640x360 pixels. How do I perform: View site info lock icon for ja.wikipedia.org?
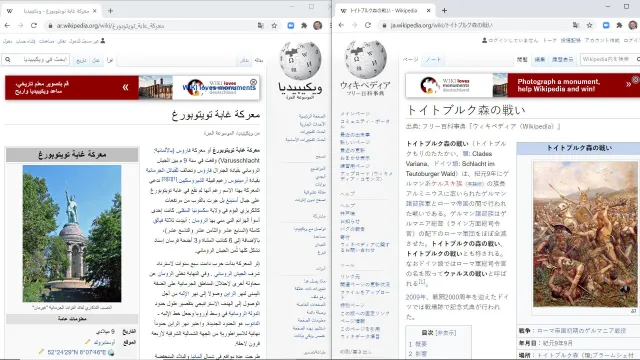coord(384,25)
